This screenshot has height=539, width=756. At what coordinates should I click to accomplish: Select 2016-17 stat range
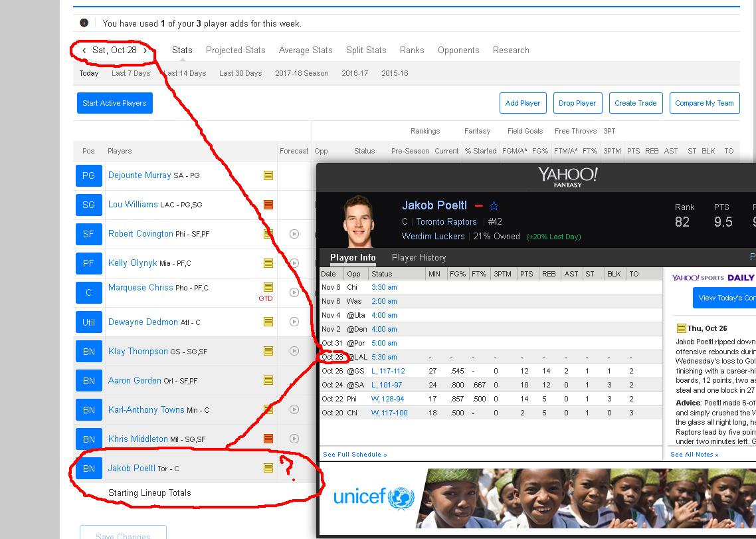click(355, 73)
